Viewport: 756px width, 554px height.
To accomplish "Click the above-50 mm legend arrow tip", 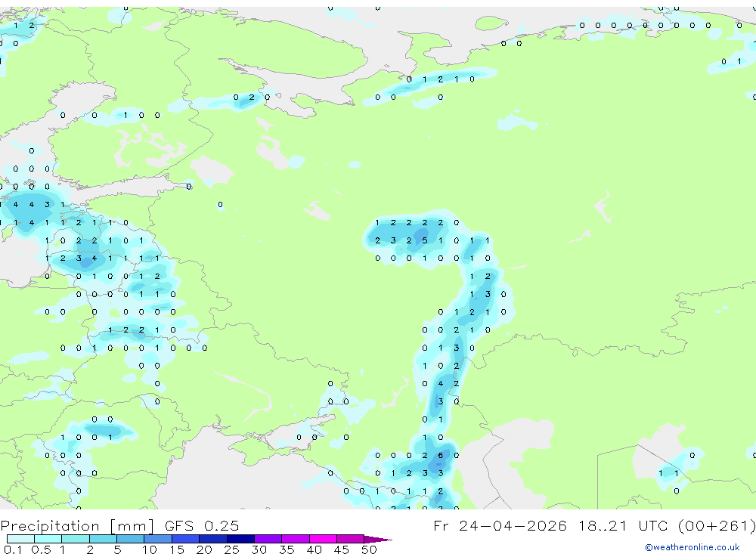I will (x=378, y=540).
